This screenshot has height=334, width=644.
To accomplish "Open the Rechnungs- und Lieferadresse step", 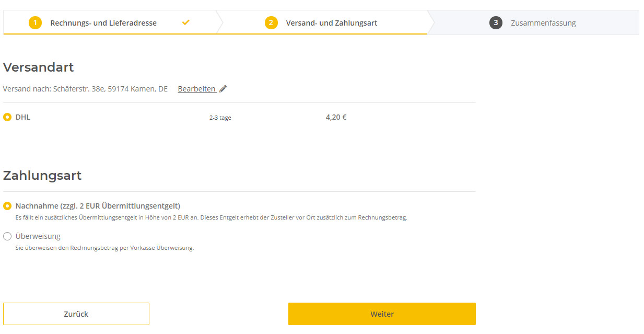I will pos(103,23).
